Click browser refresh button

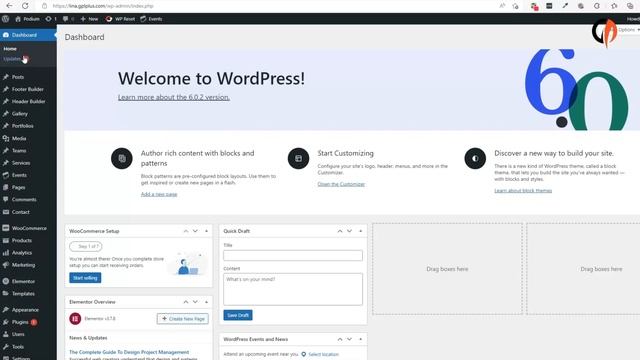(25, 6)
